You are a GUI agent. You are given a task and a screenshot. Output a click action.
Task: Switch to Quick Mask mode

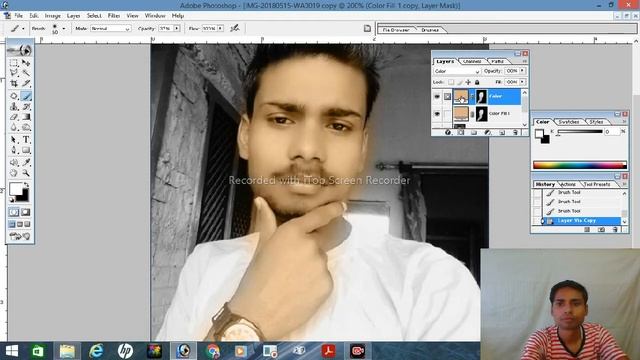[25, 212]
